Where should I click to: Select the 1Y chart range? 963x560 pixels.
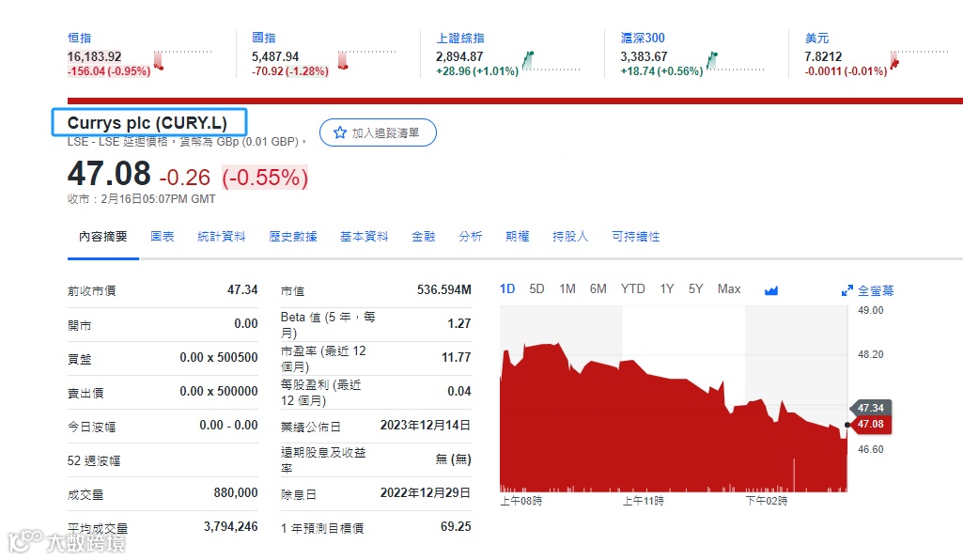667,289
